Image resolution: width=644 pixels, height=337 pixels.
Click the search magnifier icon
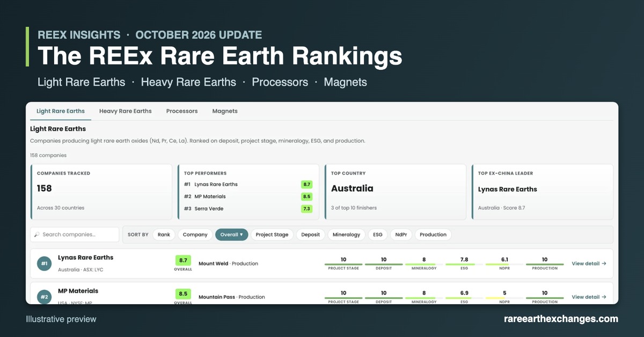click(x=36, y=235)
